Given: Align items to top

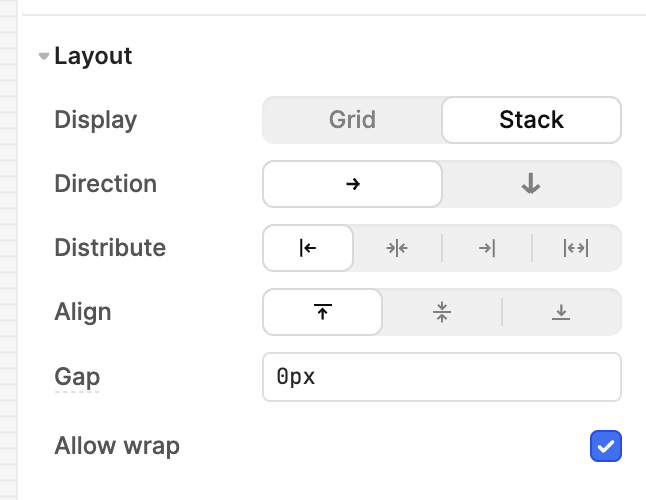Looking at the screenshot, I should pos(323,312).
